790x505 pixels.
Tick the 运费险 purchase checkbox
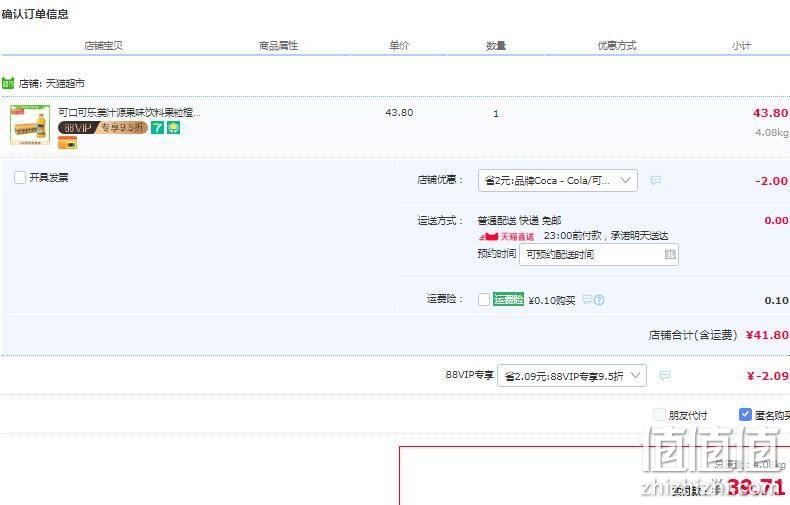484,299
